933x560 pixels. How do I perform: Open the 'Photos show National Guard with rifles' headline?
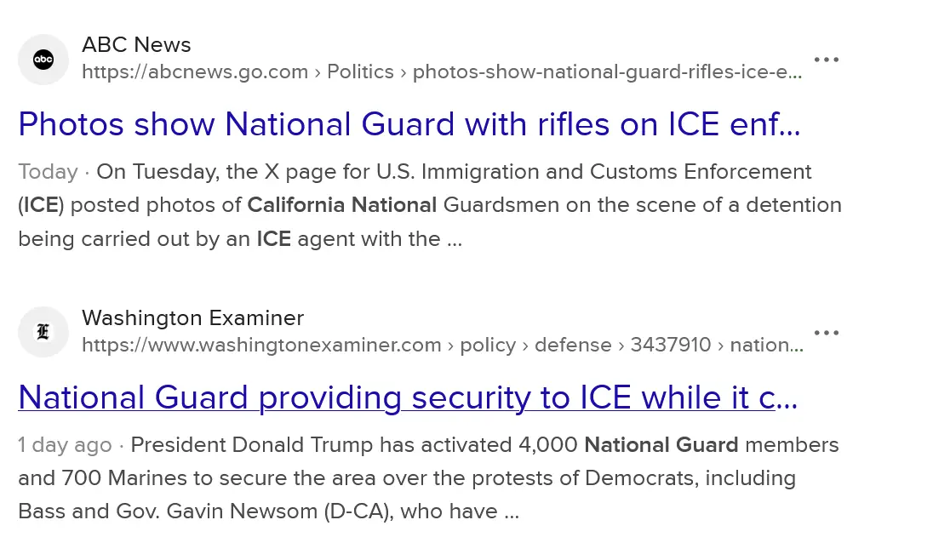point(409,125)
